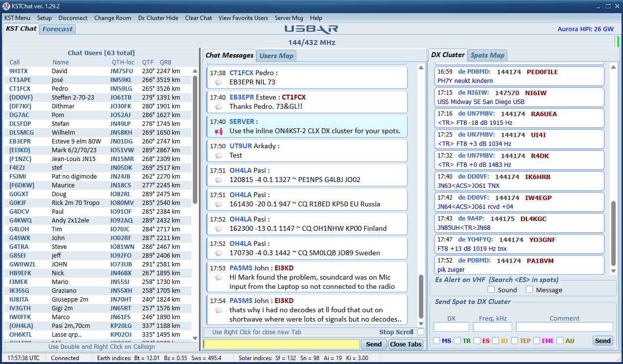Click speech bubble icon in UT9UR message
This screenshot has height=364, width=623.
[x=219, y=156]
